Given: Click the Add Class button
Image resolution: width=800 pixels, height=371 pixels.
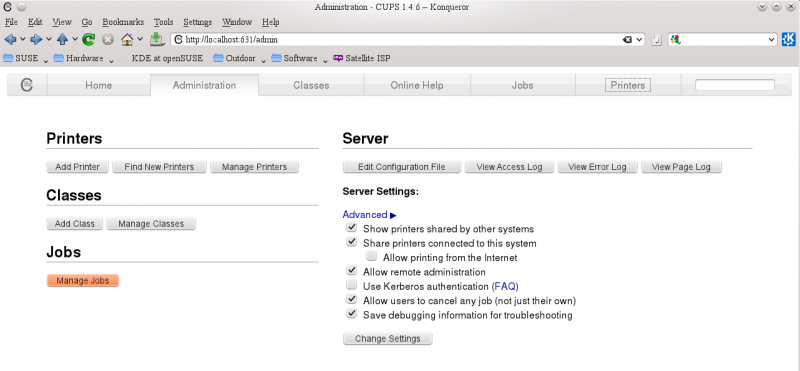Looking at the screenshot, I should (74, 224).
